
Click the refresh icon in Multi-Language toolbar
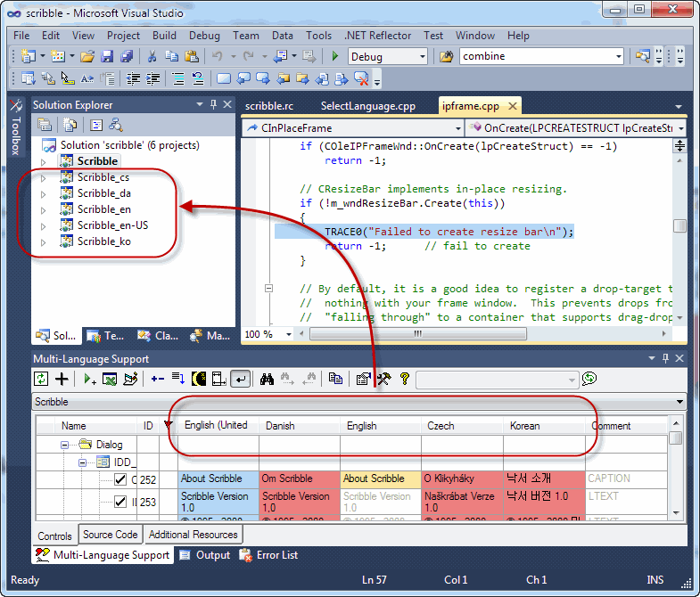click(41, 379)
